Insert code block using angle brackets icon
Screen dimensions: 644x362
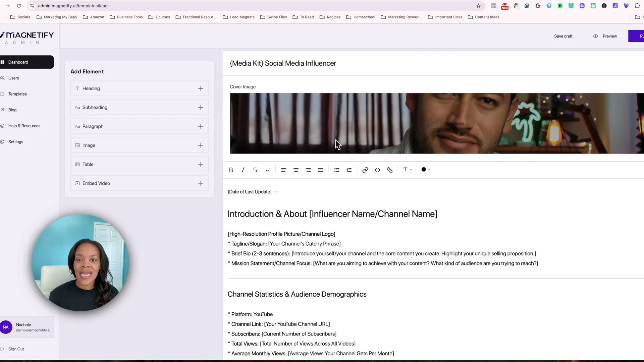(x=377, y=170)
